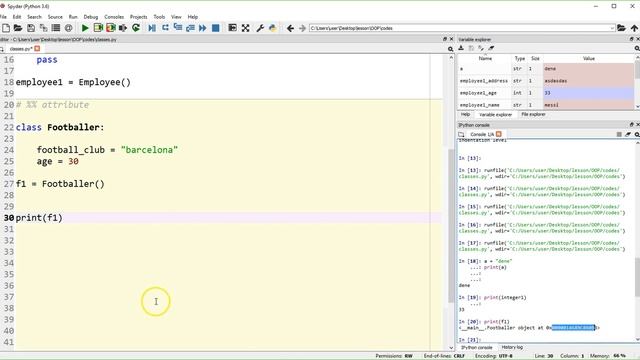
Task: Go back with the left arrow icon
Action: point(290,28)
